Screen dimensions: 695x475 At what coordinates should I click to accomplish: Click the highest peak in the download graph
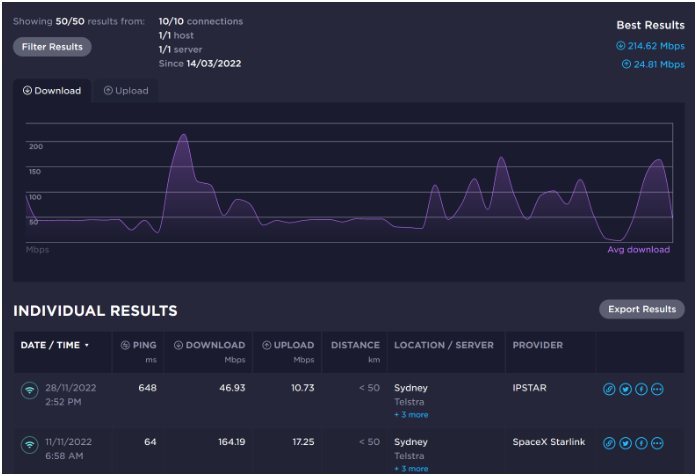[x=182, y=136]
